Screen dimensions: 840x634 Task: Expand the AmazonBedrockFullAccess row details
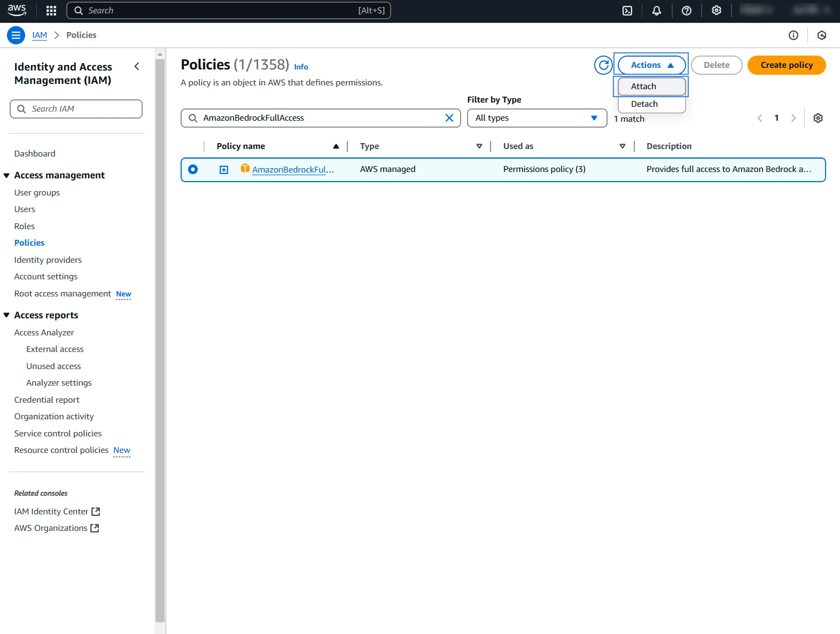point(224,170)
